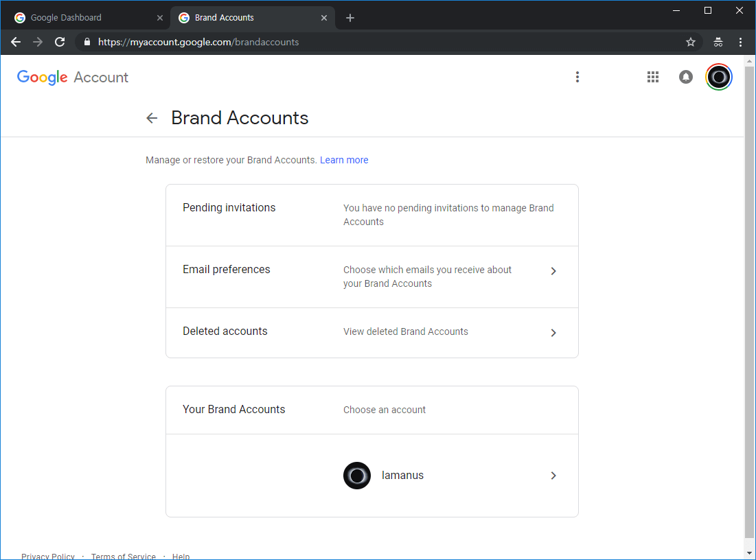
Task: Open the profile avatar account menu
Action: (x=719, y=77)
